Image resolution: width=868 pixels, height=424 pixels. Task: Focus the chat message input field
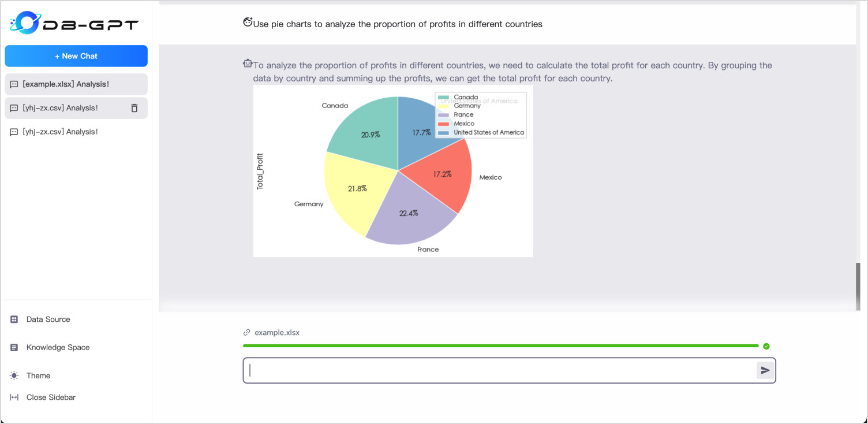(499, 370)
